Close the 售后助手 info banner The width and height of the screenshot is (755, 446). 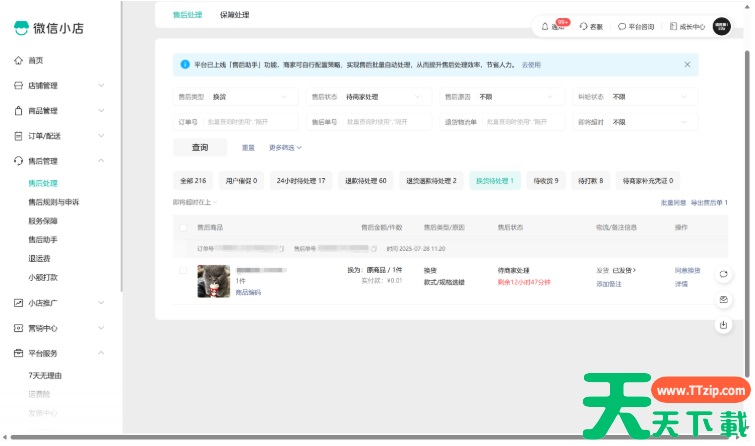coord(687,64)
